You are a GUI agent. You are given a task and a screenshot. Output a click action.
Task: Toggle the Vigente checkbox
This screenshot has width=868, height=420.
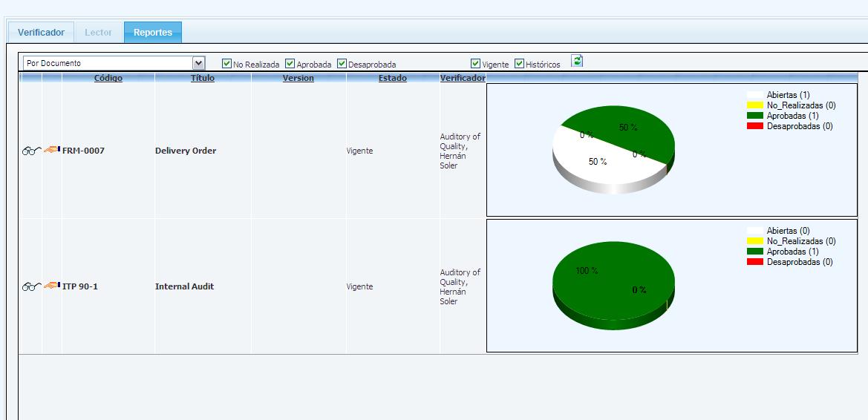tap(475, 64)
